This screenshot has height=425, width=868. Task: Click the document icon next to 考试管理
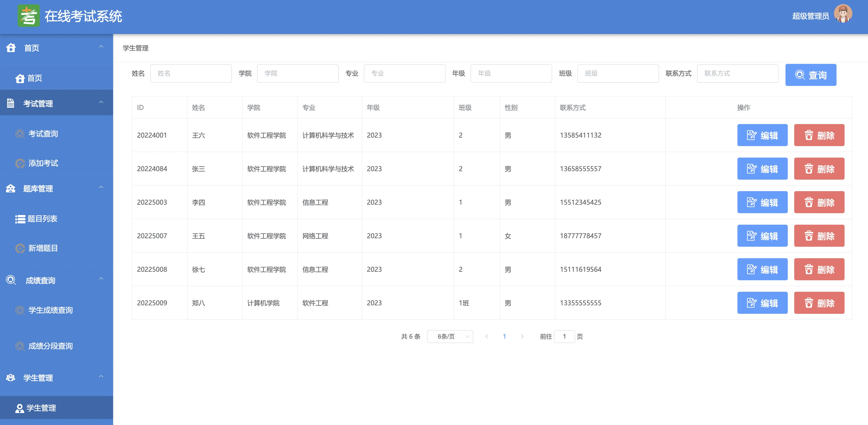coord(11,103)
